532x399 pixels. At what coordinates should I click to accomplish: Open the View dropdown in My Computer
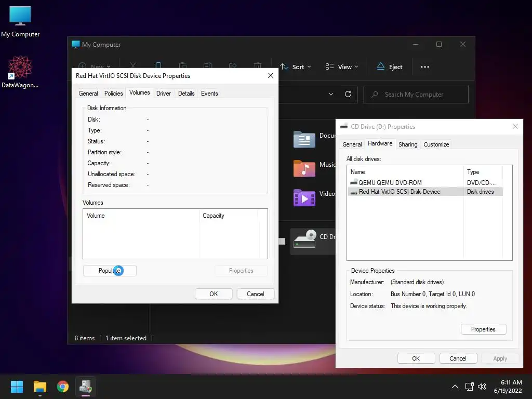[342, 67]
